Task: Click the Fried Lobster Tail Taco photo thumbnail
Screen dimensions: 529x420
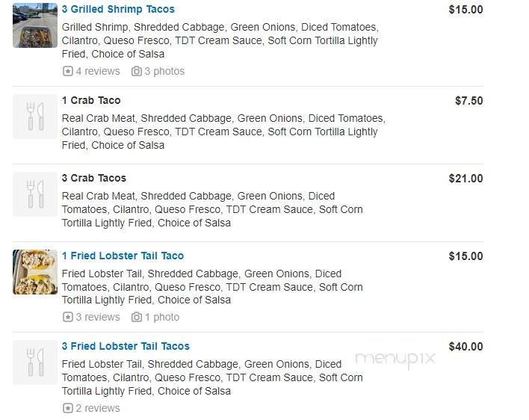Action: 35,272
